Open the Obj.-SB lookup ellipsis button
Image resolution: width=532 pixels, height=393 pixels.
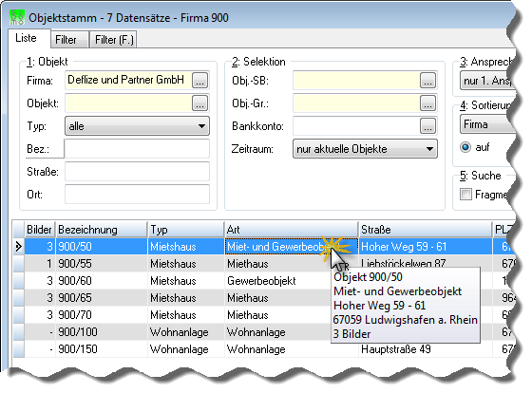point(427,81)
